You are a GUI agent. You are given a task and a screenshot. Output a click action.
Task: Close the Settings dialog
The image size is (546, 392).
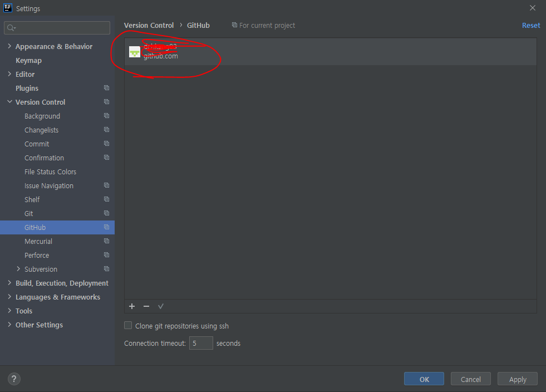(x=533, y=8)
